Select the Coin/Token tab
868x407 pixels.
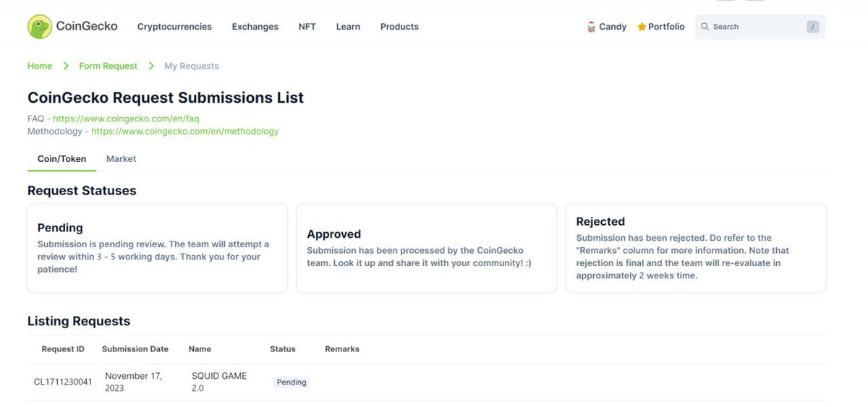click(61, 159)
